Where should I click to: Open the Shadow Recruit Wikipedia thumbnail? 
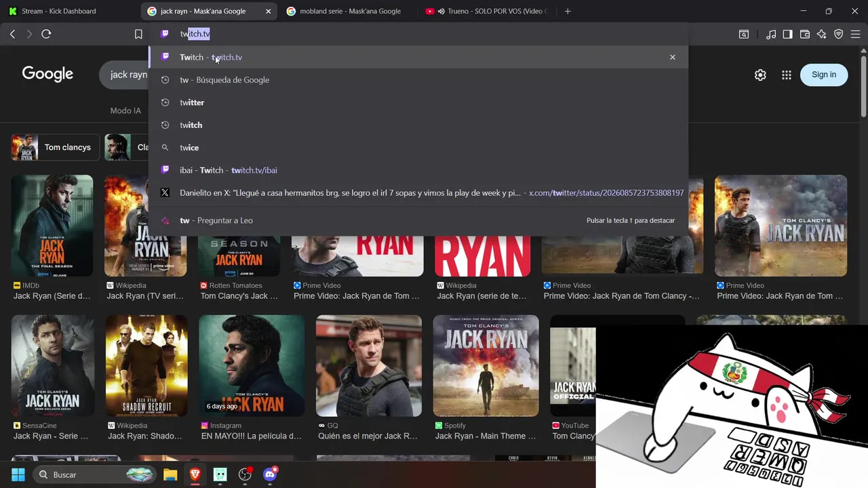coord(146,365)
